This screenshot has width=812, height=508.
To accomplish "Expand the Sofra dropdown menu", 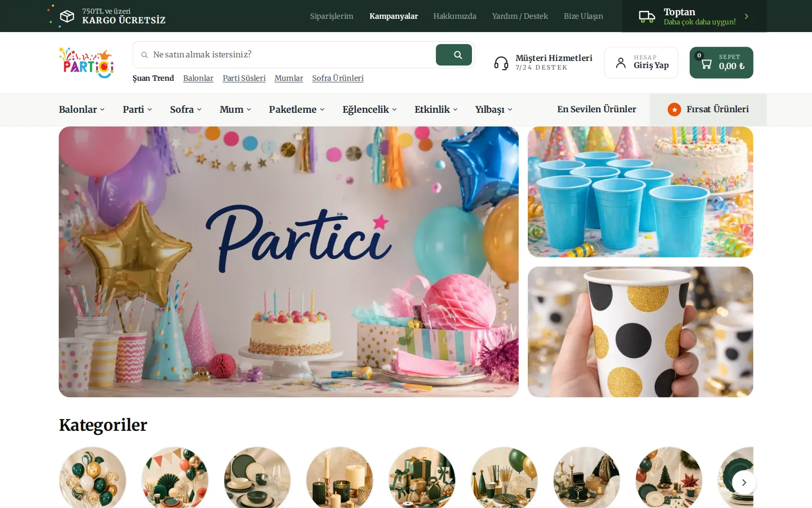I will click(x=186, y=109).
